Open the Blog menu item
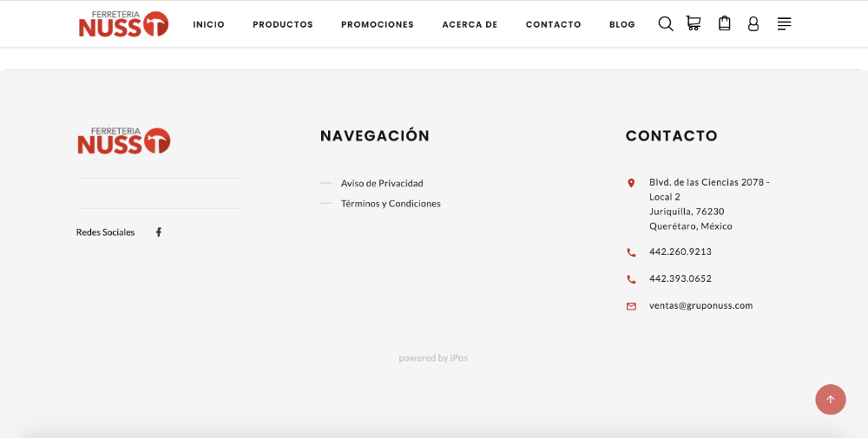The image size is (868, 438). click(x=622, y=24)
